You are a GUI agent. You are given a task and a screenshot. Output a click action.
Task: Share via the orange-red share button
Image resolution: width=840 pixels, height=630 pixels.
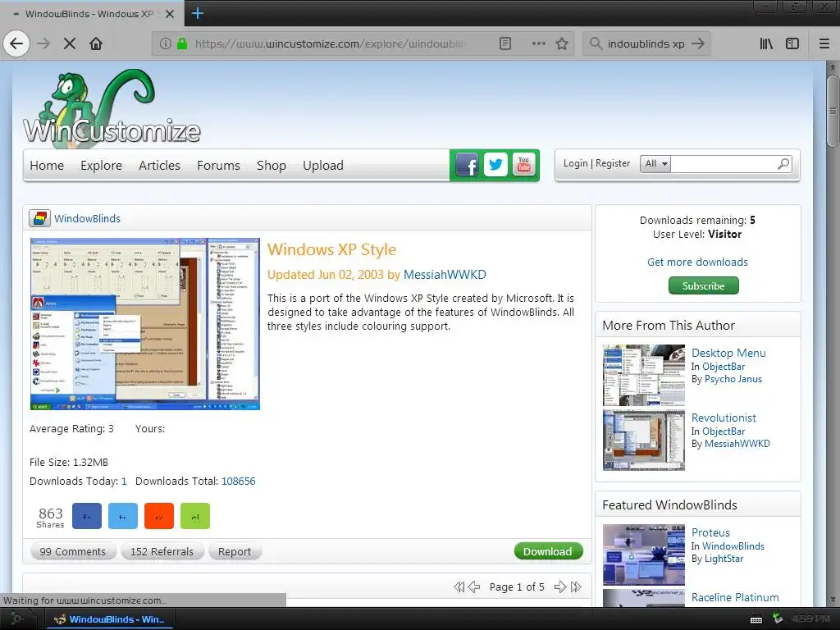(x=159, y=517)
